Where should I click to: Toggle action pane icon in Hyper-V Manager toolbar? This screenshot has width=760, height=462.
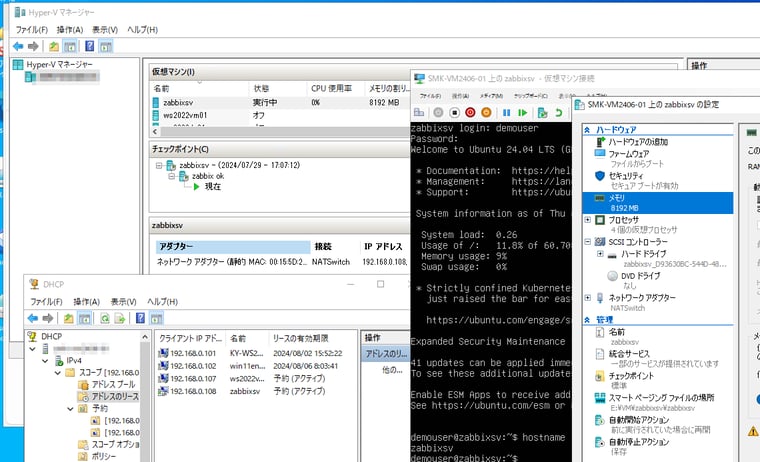(106, 47)
